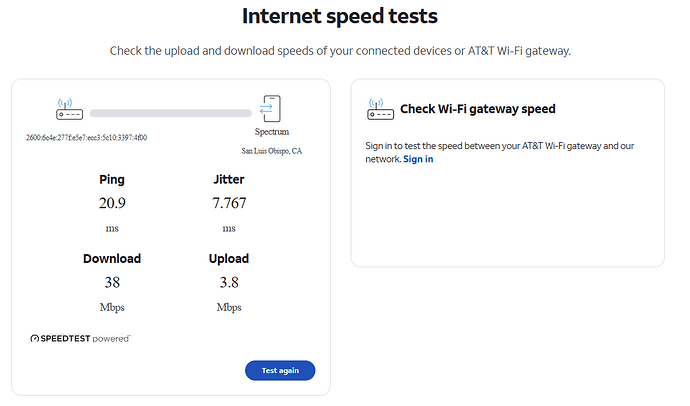Click the Upload speed value 3.8
The width and height of the screenshot is (690, 406).
point(229,282)
